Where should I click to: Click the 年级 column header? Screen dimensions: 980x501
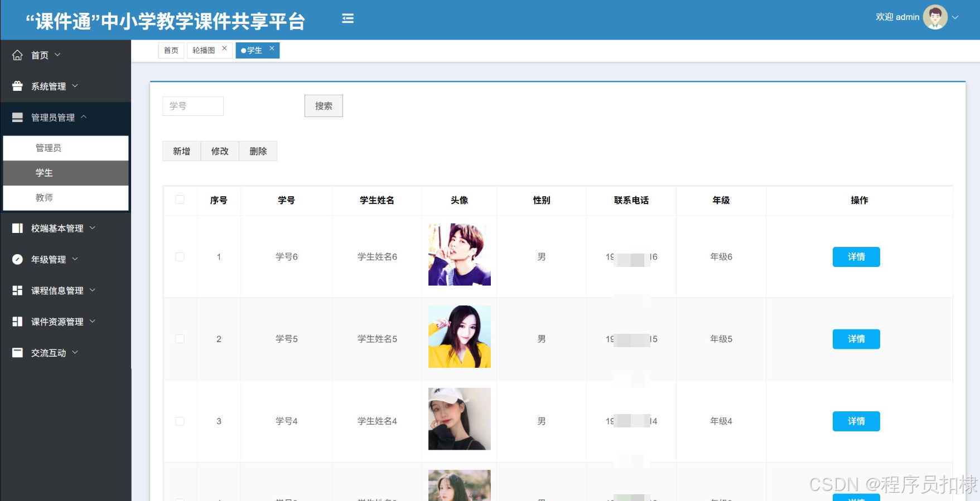[721, 200]
